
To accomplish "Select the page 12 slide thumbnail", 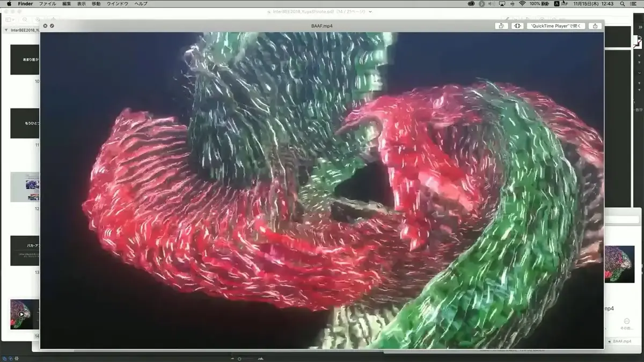I will (x=25, y=187).
